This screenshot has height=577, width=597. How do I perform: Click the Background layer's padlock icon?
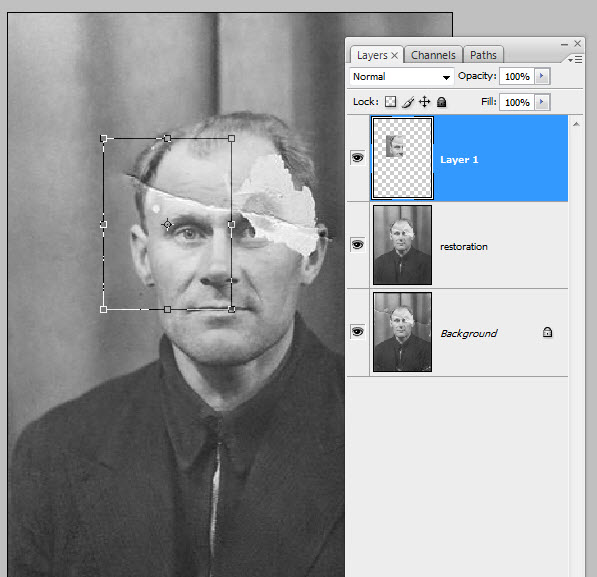547,332
